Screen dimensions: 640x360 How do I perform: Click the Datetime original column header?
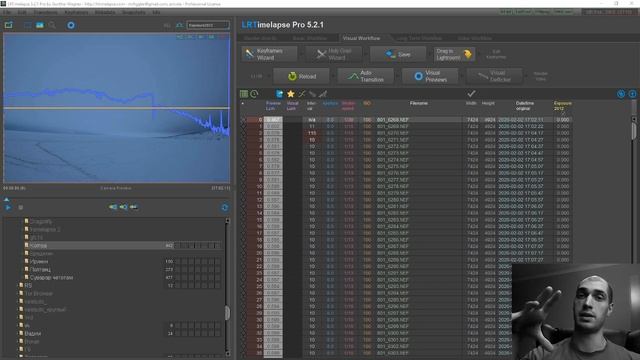(524, 106)
